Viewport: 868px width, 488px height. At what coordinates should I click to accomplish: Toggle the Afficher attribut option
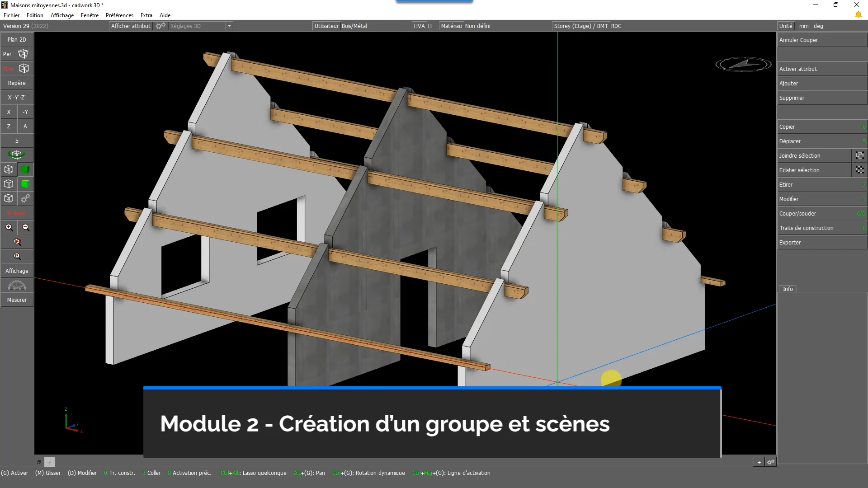click(x=131, y=26)
